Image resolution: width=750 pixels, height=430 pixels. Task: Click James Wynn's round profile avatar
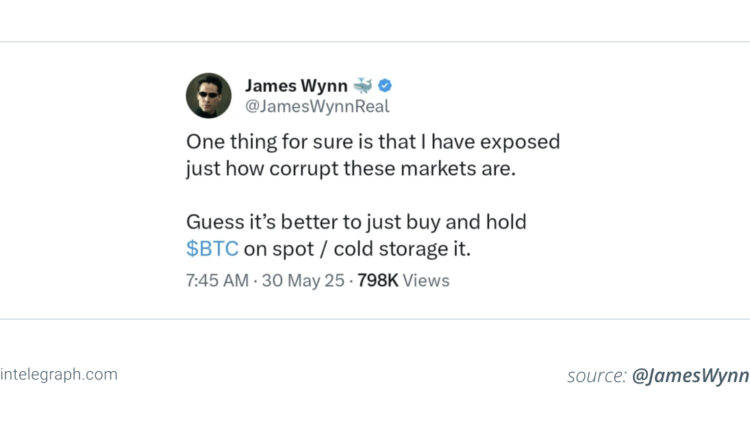[x=209, y=96]
